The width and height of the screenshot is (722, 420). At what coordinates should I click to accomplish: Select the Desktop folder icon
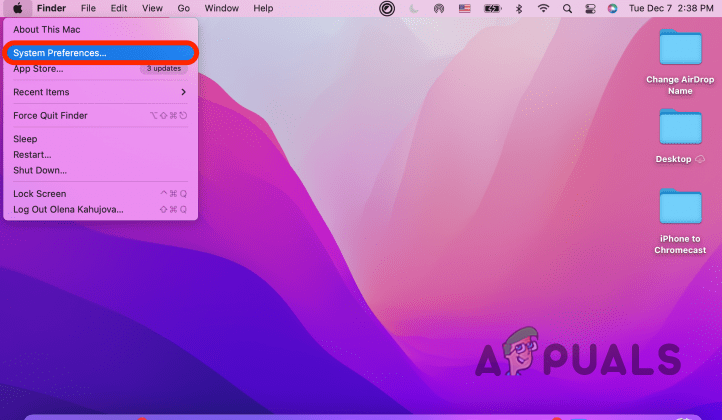680,127
